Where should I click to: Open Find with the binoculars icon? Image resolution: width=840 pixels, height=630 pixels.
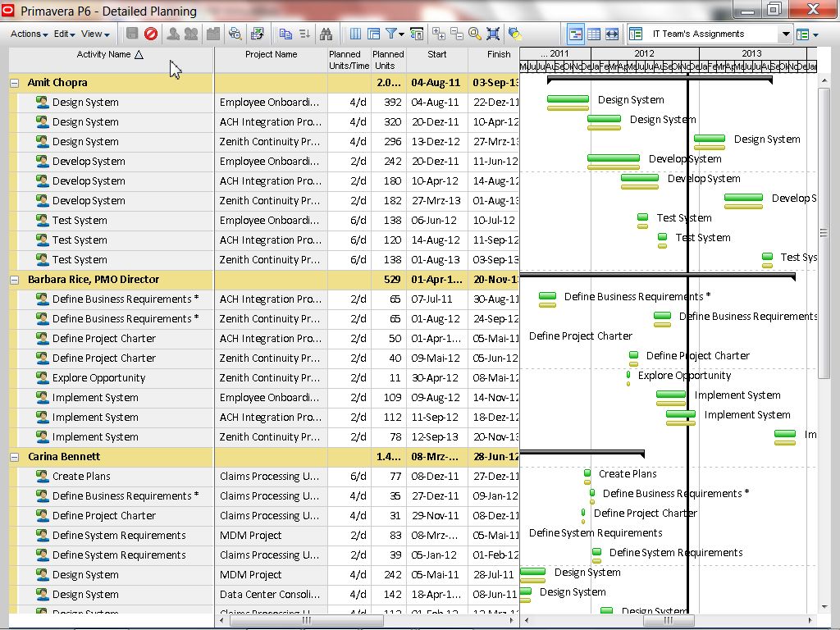click(x=326, y=34)
